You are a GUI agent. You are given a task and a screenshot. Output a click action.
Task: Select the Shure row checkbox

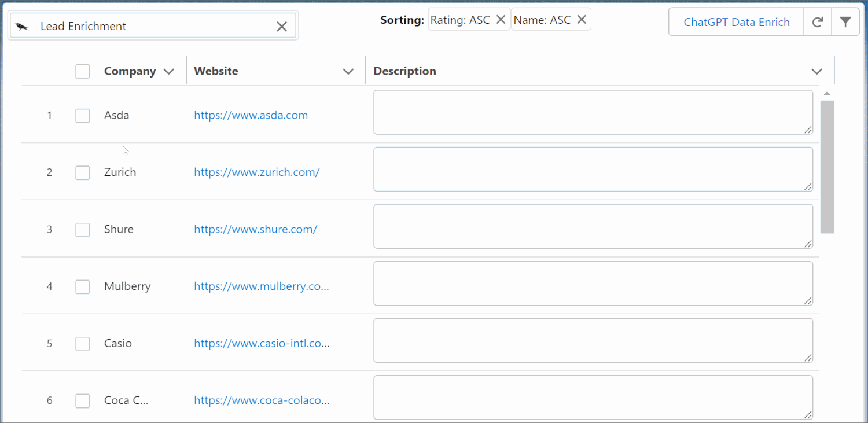click(83, 229)
